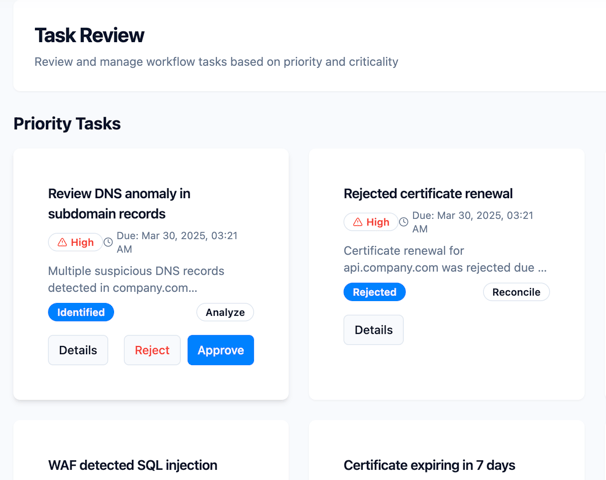Click the High priority badge on the DNS anomaly card
The width and height of the screenshot is (606, 480).
pos(75,242)
